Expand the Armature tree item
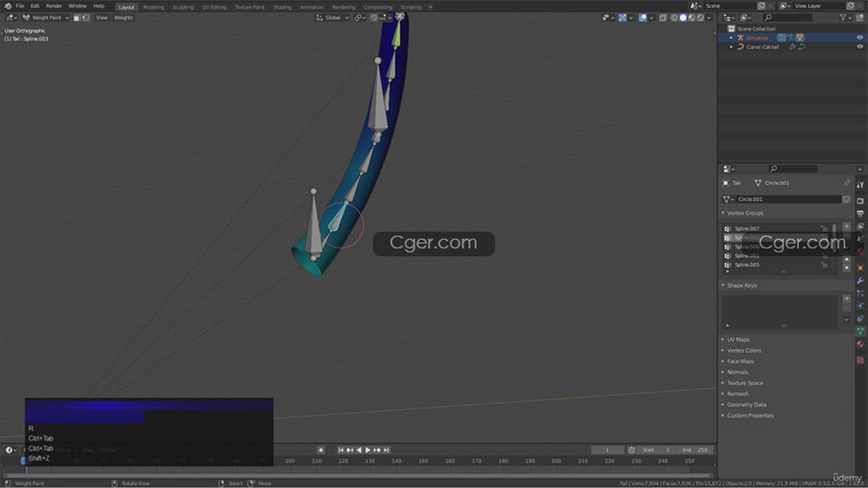Viewport: 868px width, 488px height. click(x=731, y=37)
